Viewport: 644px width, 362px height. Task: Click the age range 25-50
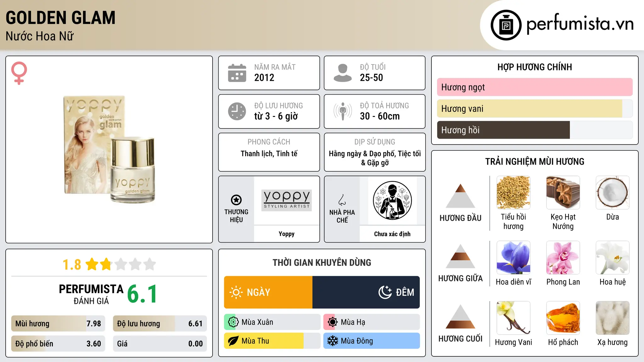tap(371, 78)
